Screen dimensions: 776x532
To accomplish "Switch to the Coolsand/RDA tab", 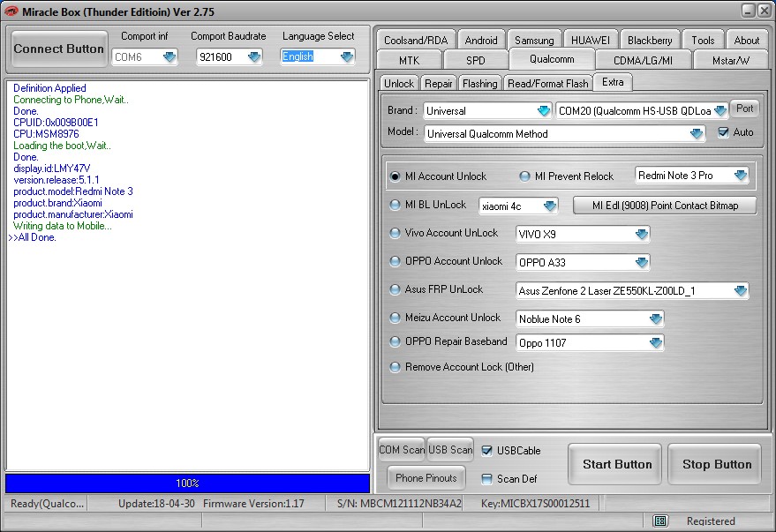I will click(416, 40).
